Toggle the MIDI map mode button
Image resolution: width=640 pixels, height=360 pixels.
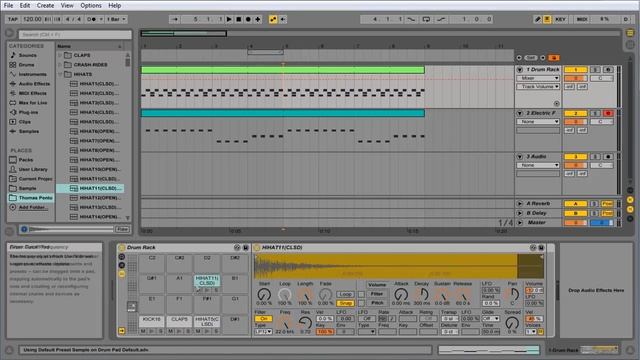coord(582,19)
